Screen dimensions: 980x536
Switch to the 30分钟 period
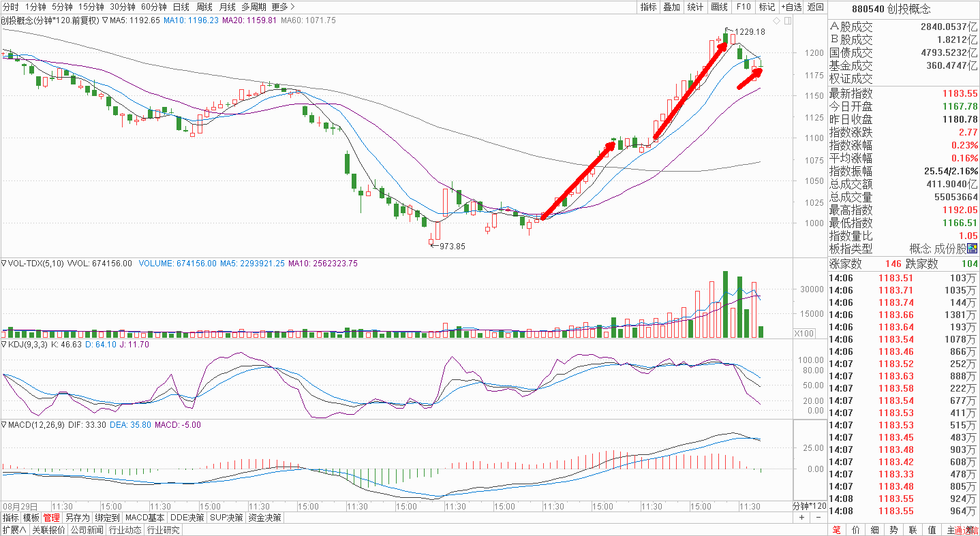coord(123,7)
